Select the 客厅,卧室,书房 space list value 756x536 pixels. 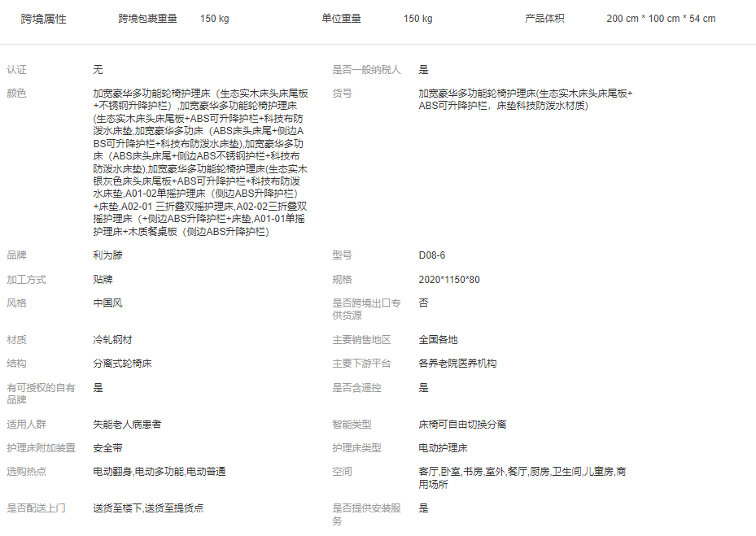[522, 478]
